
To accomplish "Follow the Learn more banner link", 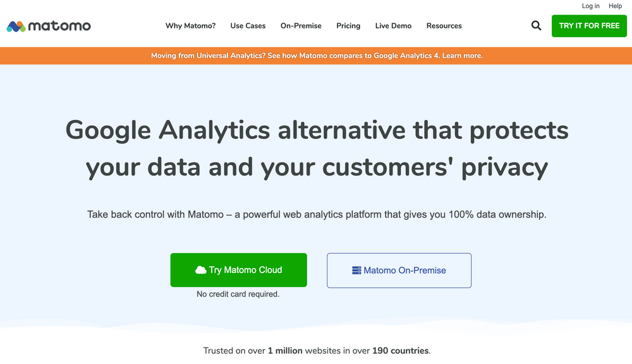I will point(463,56).
